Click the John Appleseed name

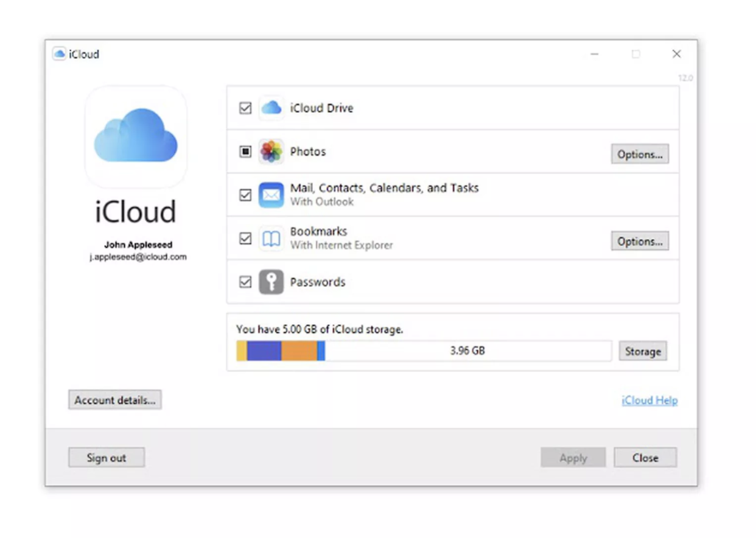pos(138,245)
